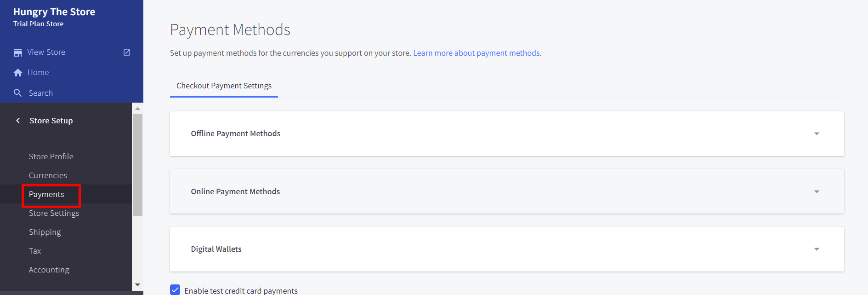The image size is (868, 295).
Task: Open the Accounting section
Action: point(49,270)
